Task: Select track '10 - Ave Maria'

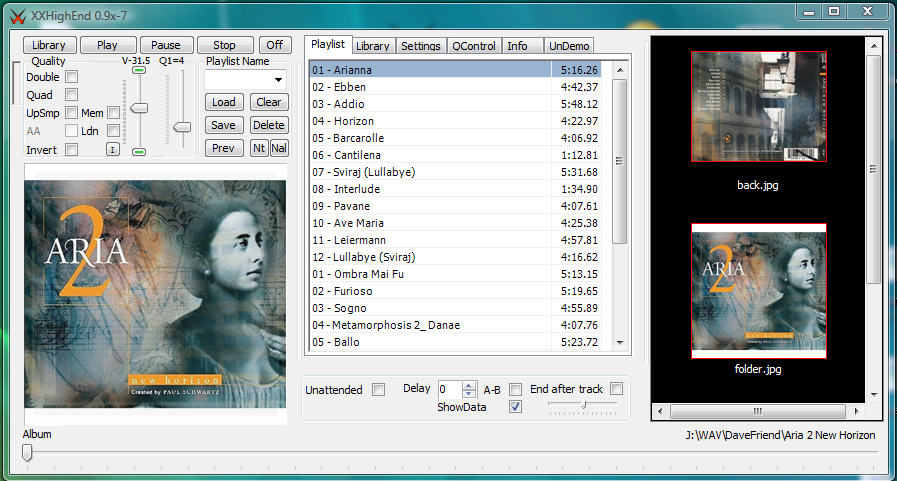Action: click(455, 223)
